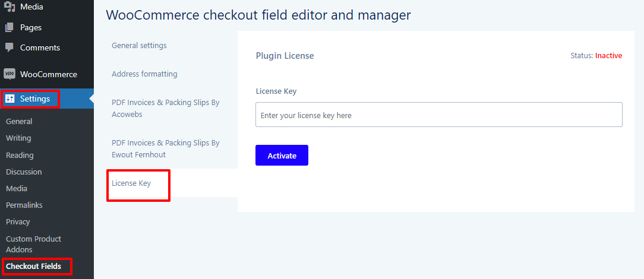The image size is (644, 279).
Task: Click the Pages icon in sidebar
Action: pos(10,27)
